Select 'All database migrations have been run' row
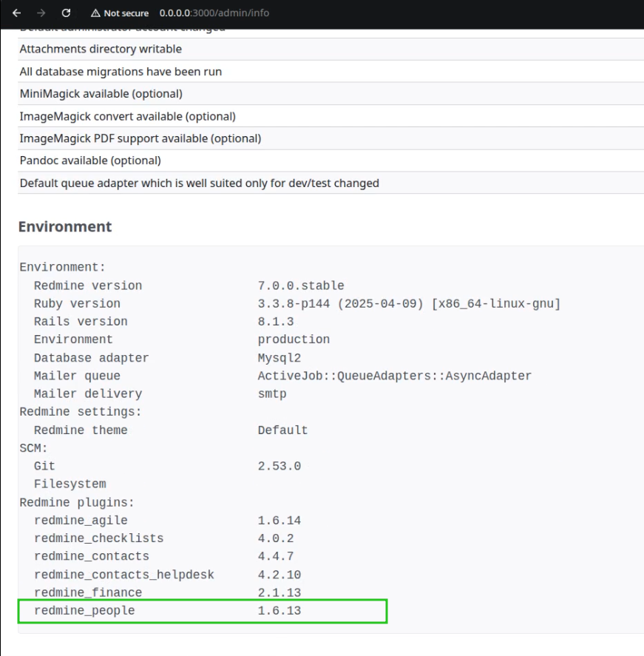 pyautogui.click(x=331, y=72)
